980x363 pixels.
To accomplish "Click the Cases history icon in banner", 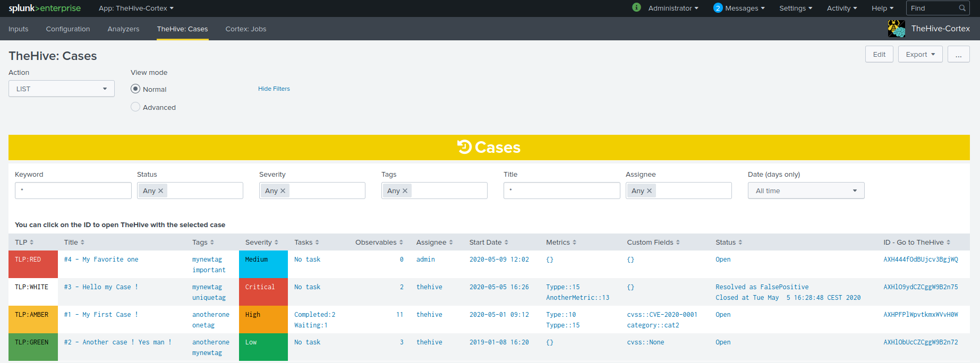I will [x=464, y=147].
